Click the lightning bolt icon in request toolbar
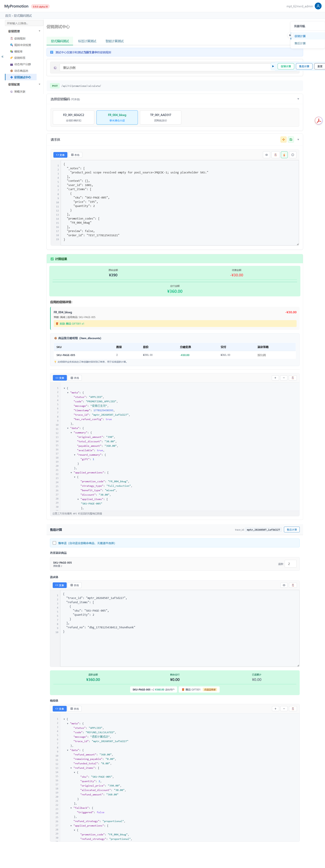325x868 pixels. coord(284,155)
